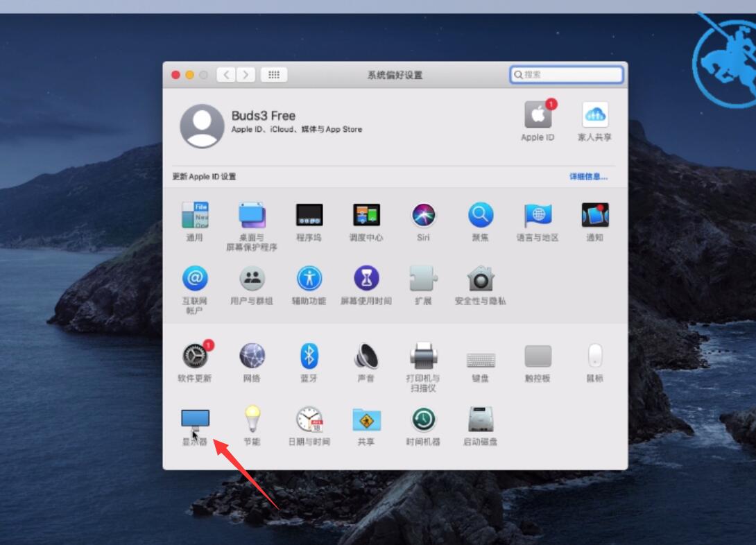
Task: Open Accessibility (辅助功能) preferences
Action: click(309, 279)
